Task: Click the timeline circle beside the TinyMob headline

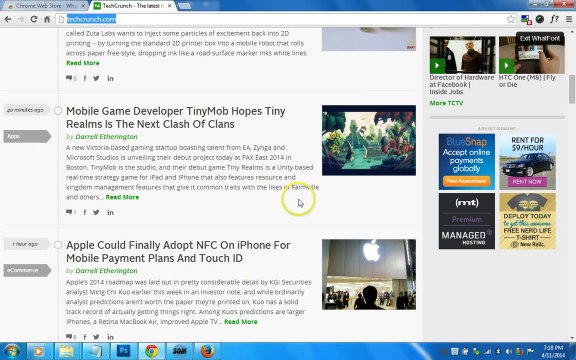Action: click(x=58, y=111)
